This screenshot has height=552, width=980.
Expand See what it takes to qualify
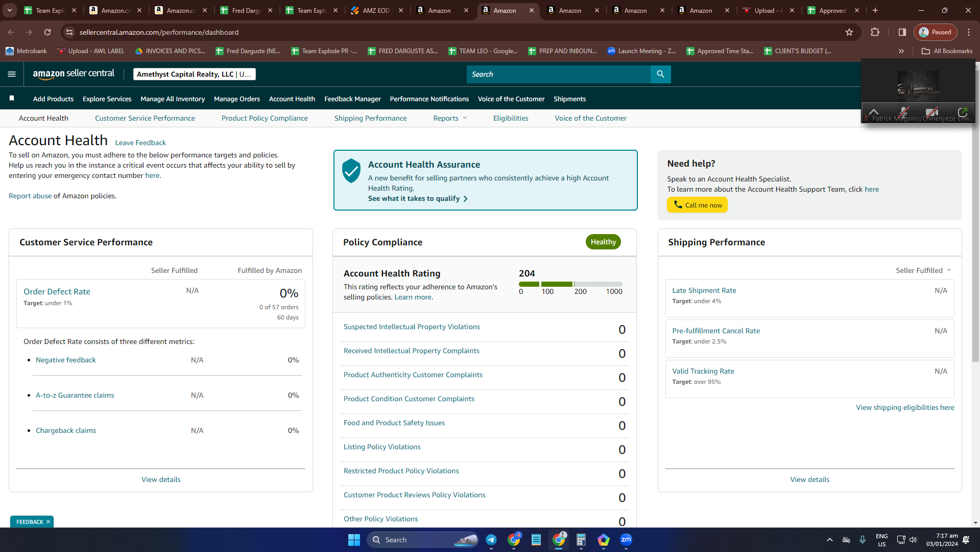(x=418, y=198)
